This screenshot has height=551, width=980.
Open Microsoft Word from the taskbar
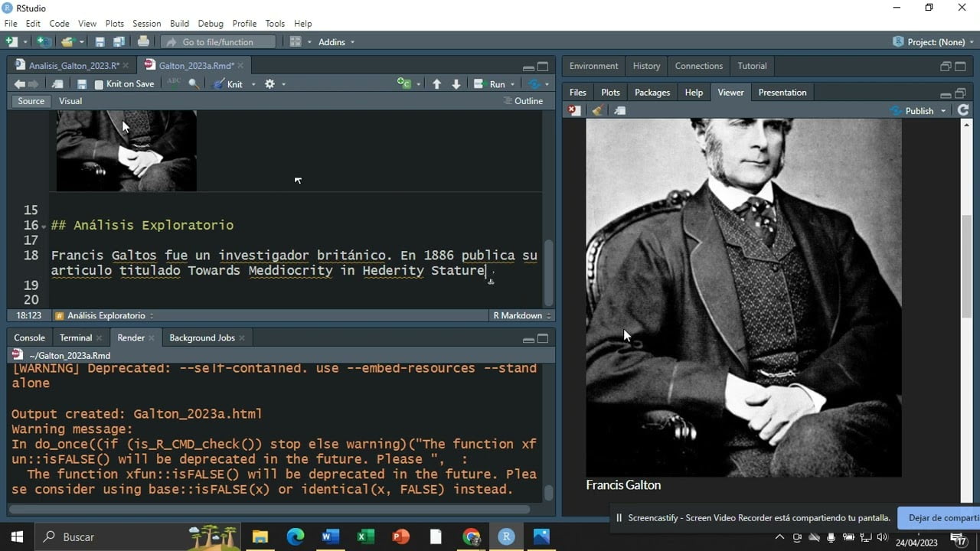(330, 537)
